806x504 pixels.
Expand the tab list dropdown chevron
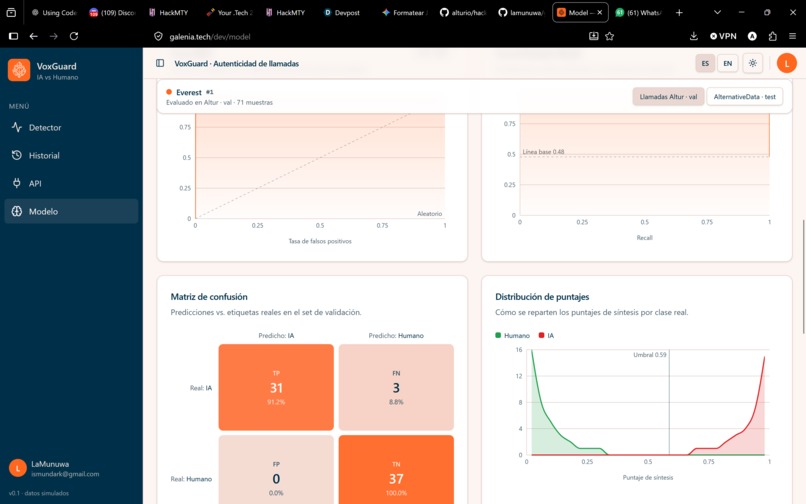pyautogui.click(x=717, y=12)
